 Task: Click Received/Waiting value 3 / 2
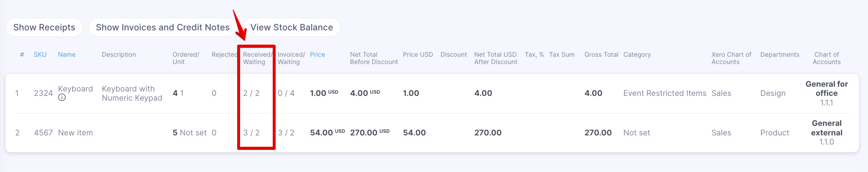coord(251,133)
